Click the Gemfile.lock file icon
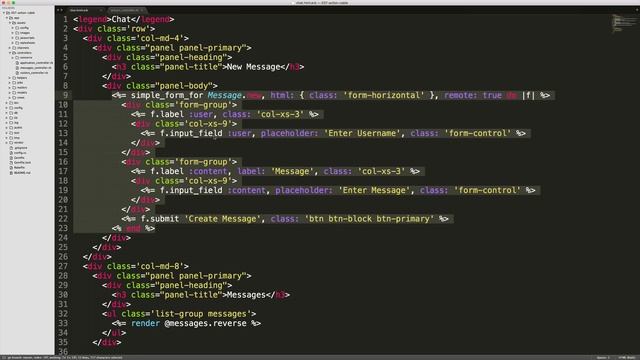 pyautogui.click(x=11, y=162)
